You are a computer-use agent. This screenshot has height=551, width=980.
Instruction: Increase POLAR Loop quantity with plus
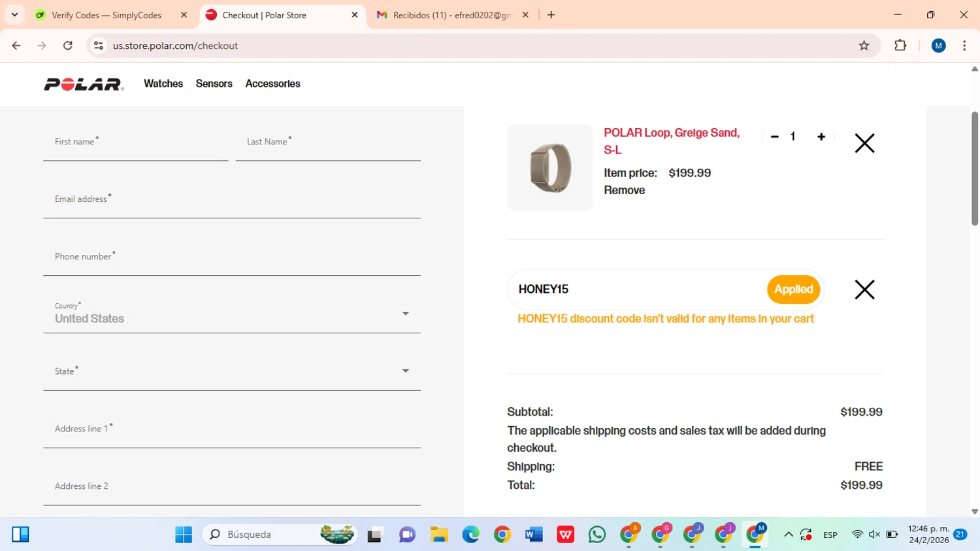pyautogui.click(x=821, y=137)
